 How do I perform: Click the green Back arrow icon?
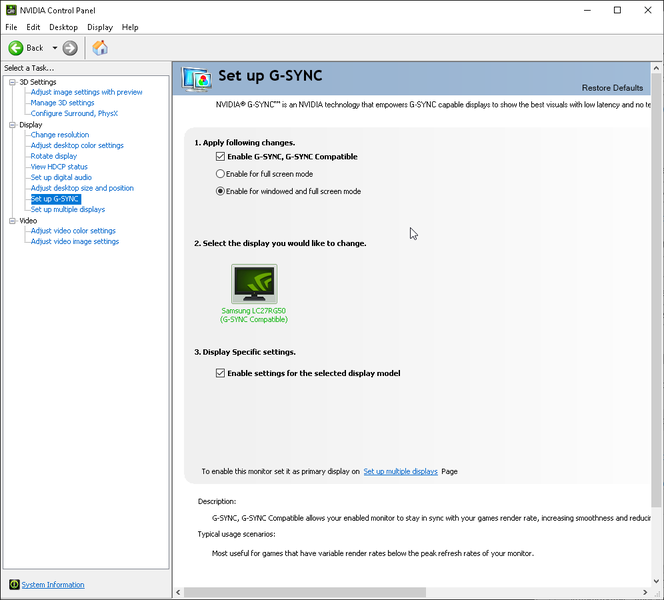16,48
